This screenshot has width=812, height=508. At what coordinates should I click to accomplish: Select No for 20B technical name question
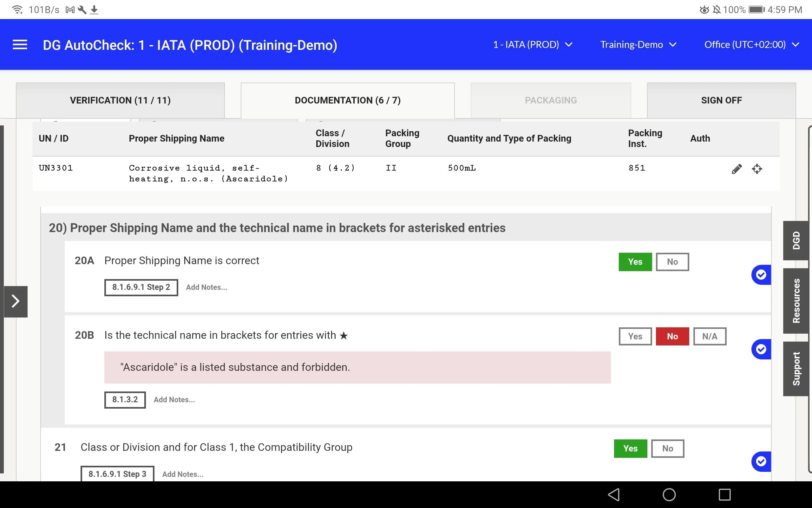pyautogui.click(x=672, y=336)
